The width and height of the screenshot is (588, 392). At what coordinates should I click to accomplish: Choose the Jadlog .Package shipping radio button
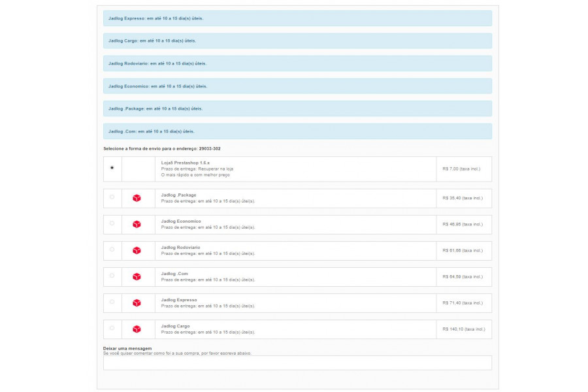click(112, 197)
